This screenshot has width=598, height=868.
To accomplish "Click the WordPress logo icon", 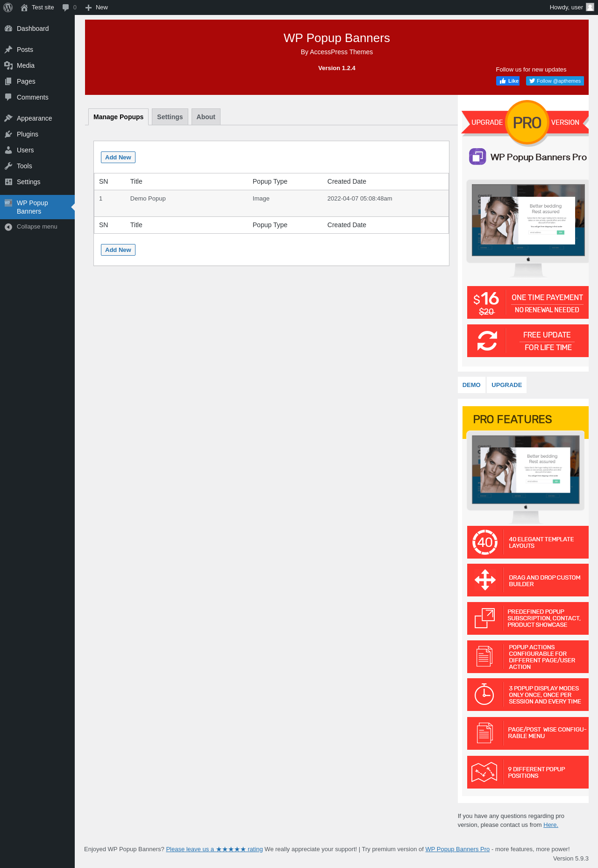I will (x=8, y=7).
